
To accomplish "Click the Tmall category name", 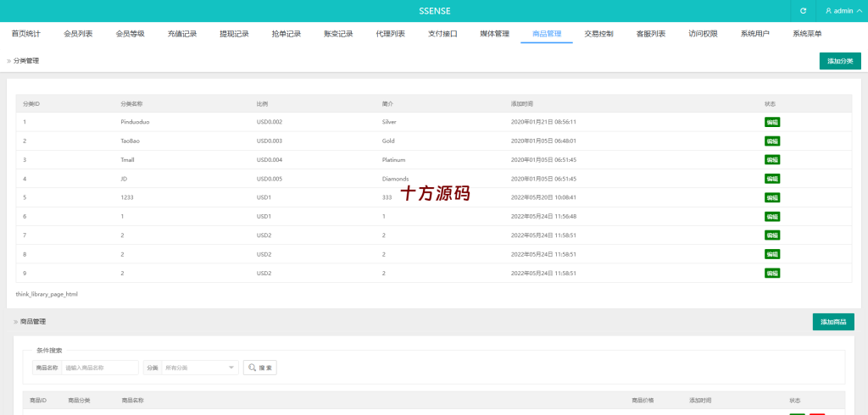I will (x=127, y=160).
